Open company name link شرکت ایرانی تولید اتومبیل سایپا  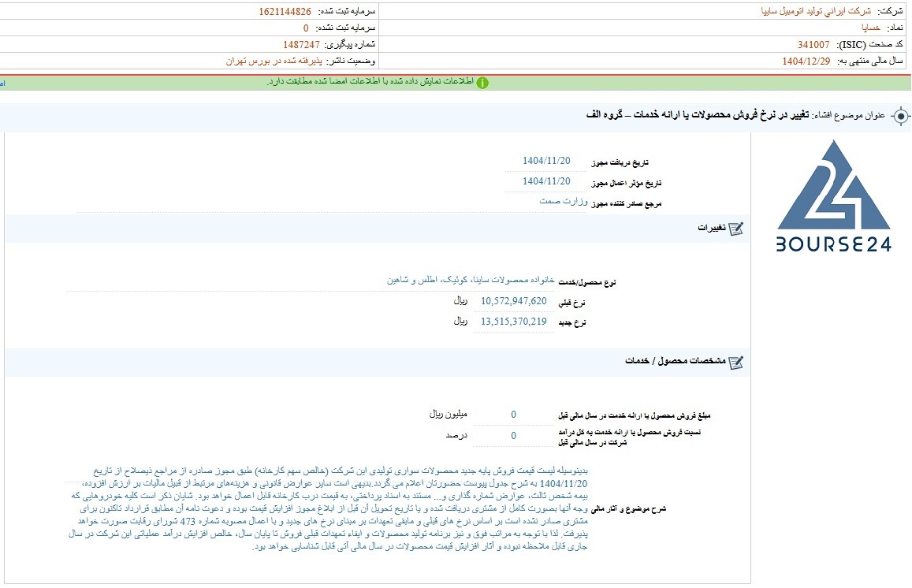coord(816,11)
